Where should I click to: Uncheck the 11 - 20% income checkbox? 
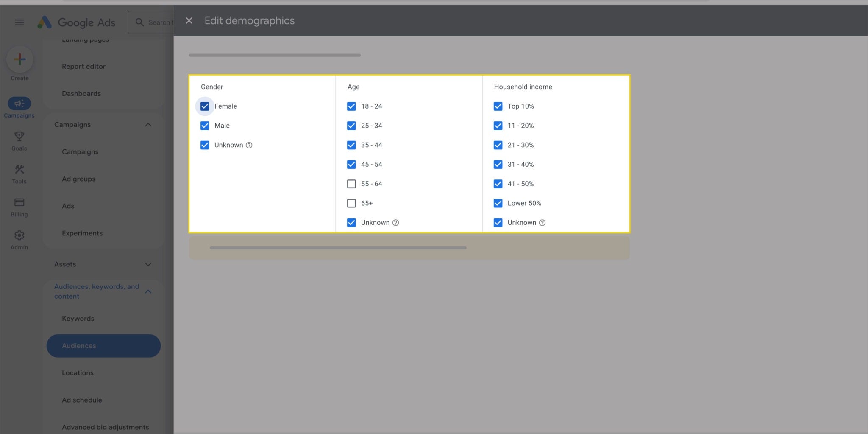pos(498,126)
